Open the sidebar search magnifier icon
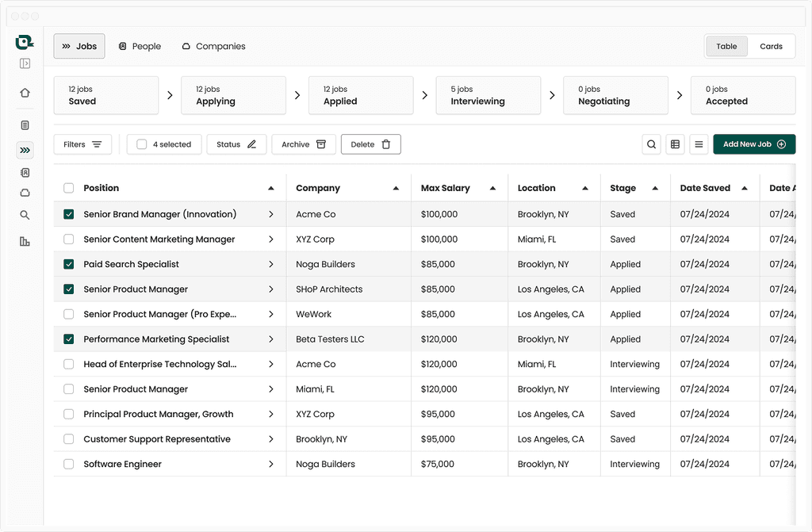 click(25, 215)
